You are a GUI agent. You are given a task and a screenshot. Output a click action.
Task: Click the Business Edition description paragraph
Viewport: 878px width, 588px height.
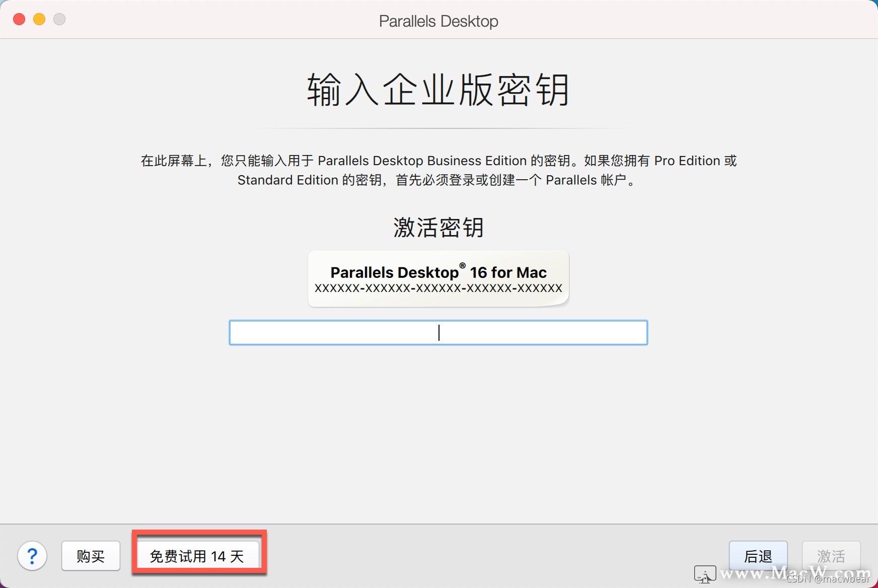tap(438, 170)
